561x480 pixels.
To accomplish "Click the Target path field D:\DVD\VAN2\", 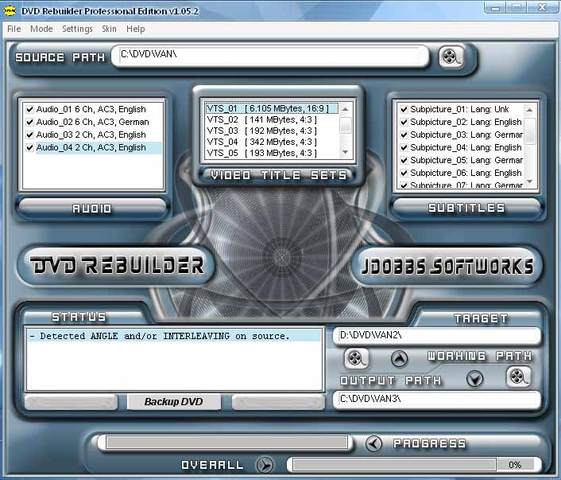I will pos(436,336).
